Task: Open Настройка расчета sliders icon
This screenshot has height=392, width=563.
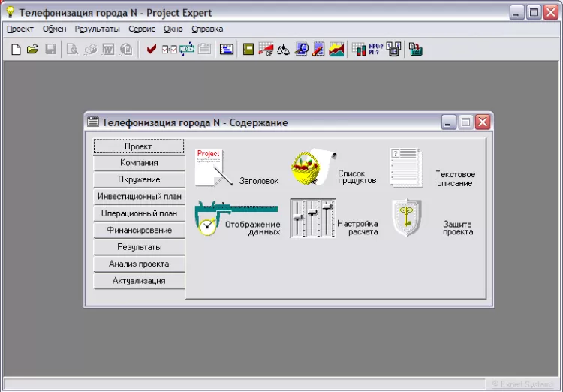Action: tap(313, 218)
